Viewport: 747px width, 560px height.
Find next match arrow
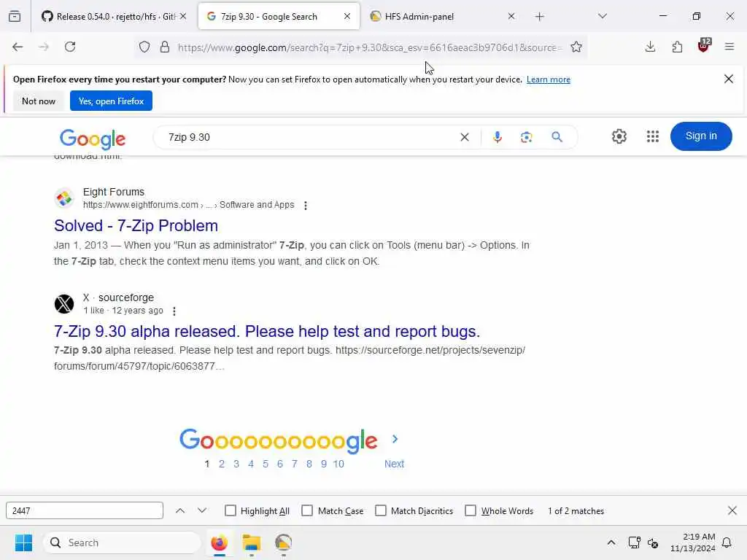202,511
